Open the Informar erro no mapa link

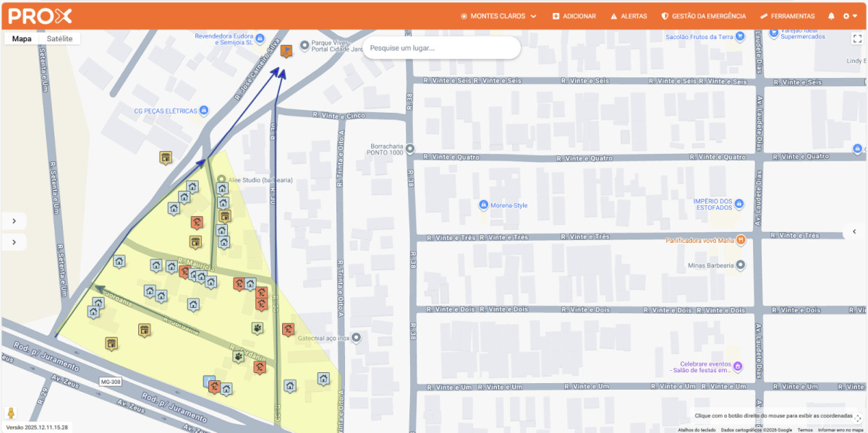coord(841,429)
